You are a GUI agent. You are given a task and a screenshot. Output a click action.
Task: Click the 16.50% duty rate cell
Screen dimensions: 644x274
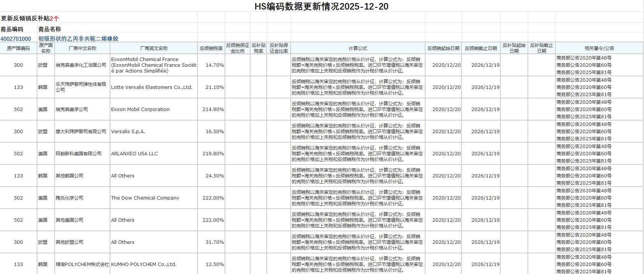pos(211,132)
